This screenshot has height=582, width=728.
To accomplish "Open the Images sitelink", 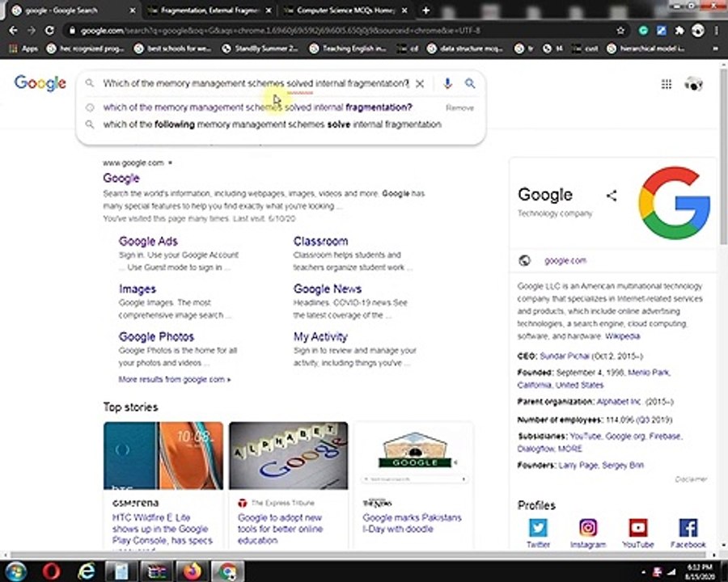I will click(x=138, y=289).
